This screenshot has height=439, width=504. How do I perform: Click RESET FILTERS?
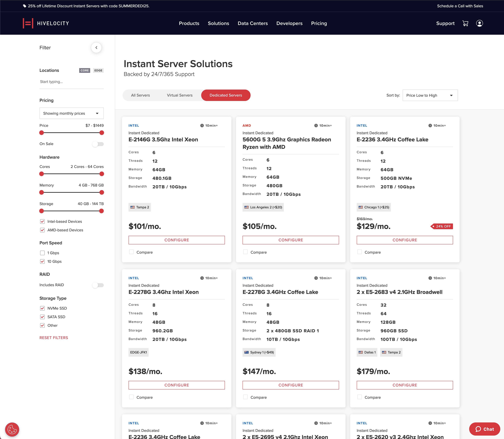click(54, 338)
